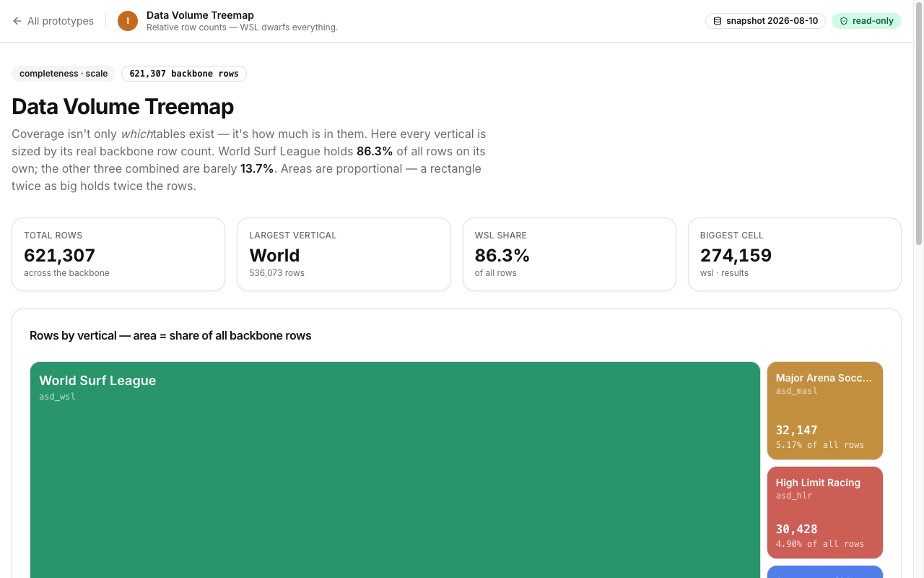924x578 pixels.
Task: Click the back arrow icon beside All prototypes
Action: 17,21
